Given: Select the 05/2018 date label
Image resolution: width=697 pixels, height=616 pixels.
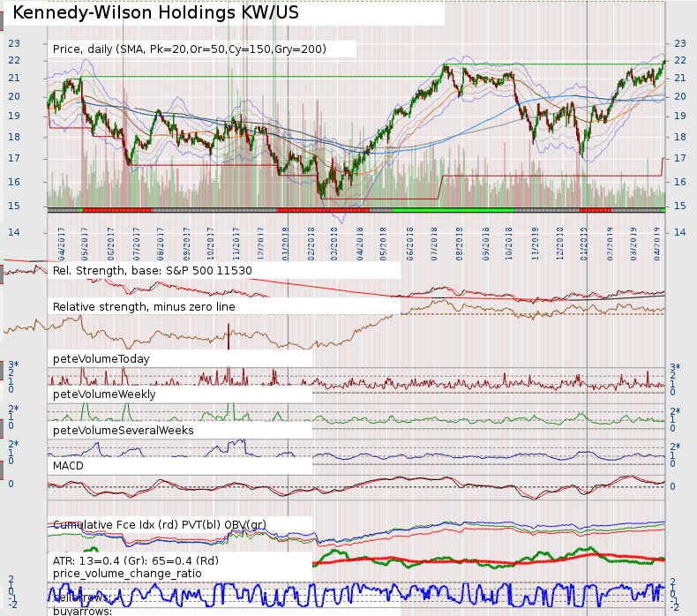Looking at the screenshot, I should pyautogui.click(x=383, y=244).
